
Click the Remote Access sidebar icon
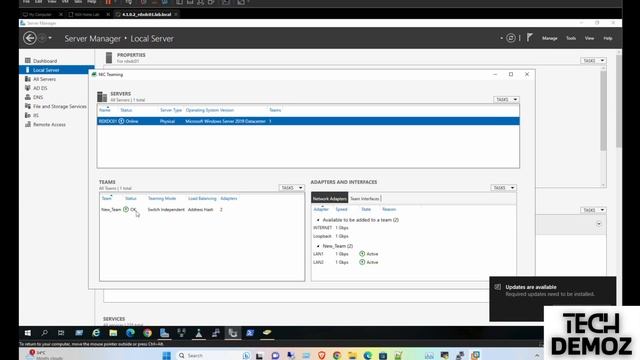point(28,124)
